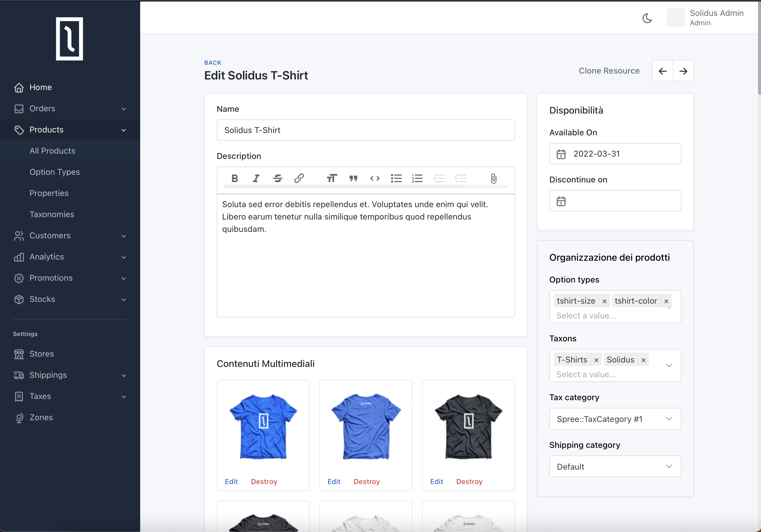Edit the black T-shirt image

[x=436, y=482]
